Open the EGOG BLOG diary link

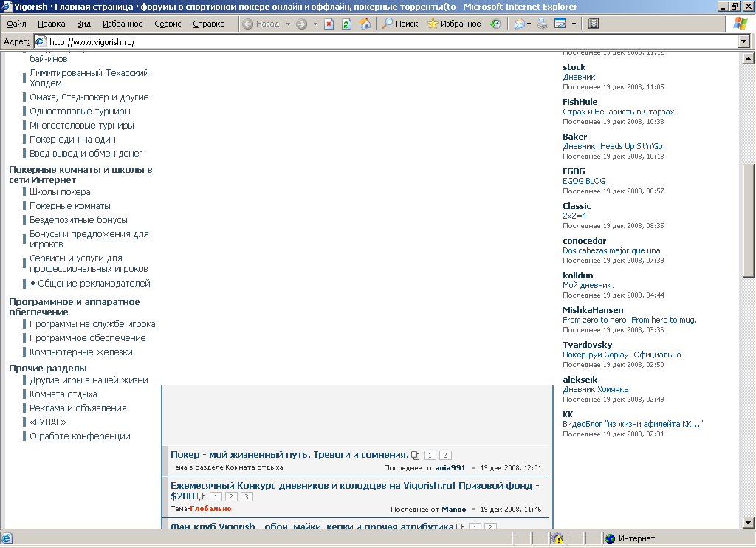(583, 181)
